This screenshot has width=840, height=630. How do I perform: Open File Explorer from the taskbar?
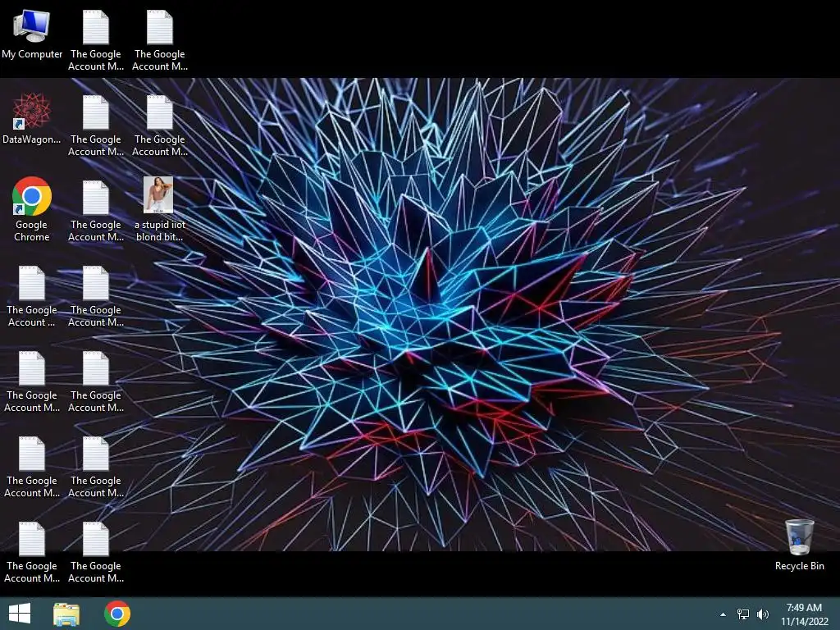[66, 614]
